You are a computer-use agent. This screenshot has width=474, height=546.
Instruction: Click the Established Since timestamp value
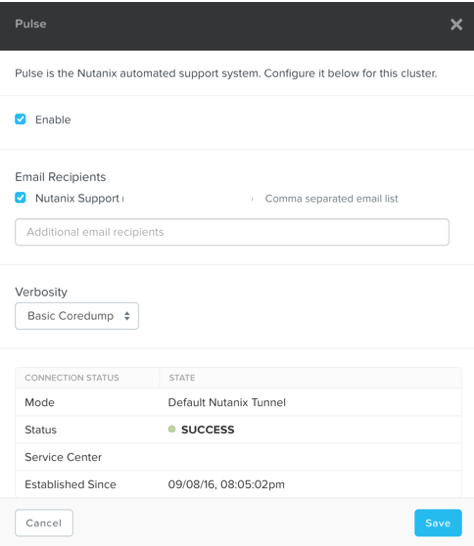point(226,484)
